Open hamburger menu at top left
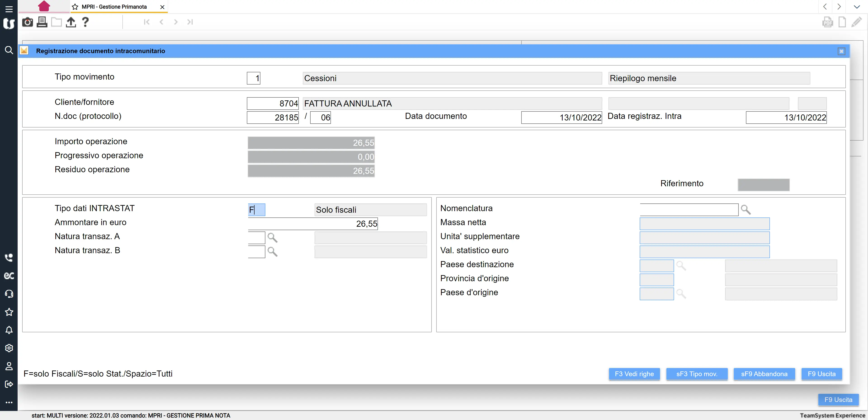Screen dimensions: 868x420 click(9, 9)
